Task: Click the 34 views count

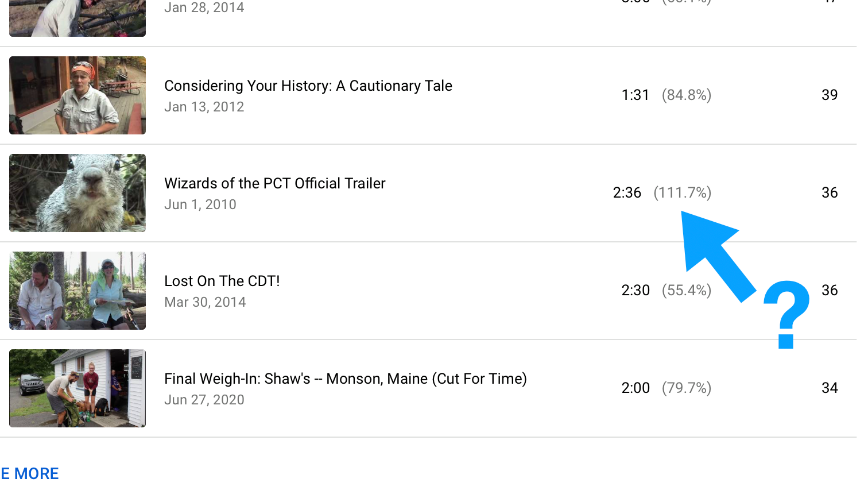Action: (x=830, y=388)
